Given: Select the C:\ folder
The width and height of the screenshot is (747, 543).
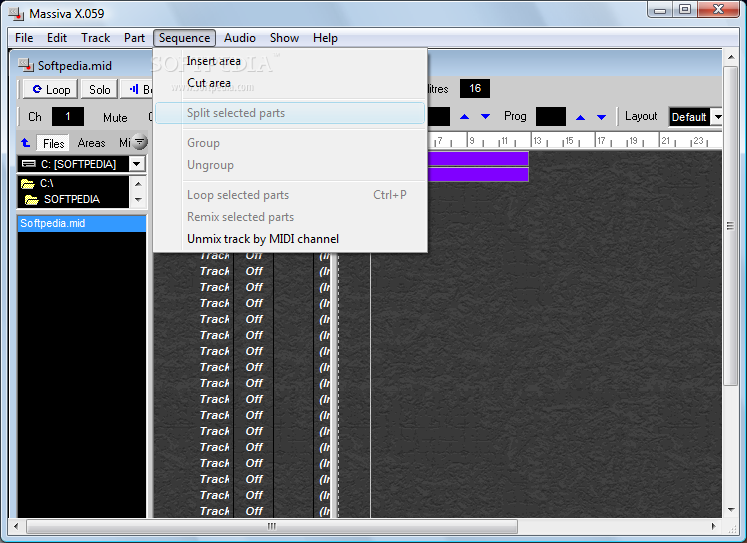Looking at the screenshot, I should coord(47,183).
